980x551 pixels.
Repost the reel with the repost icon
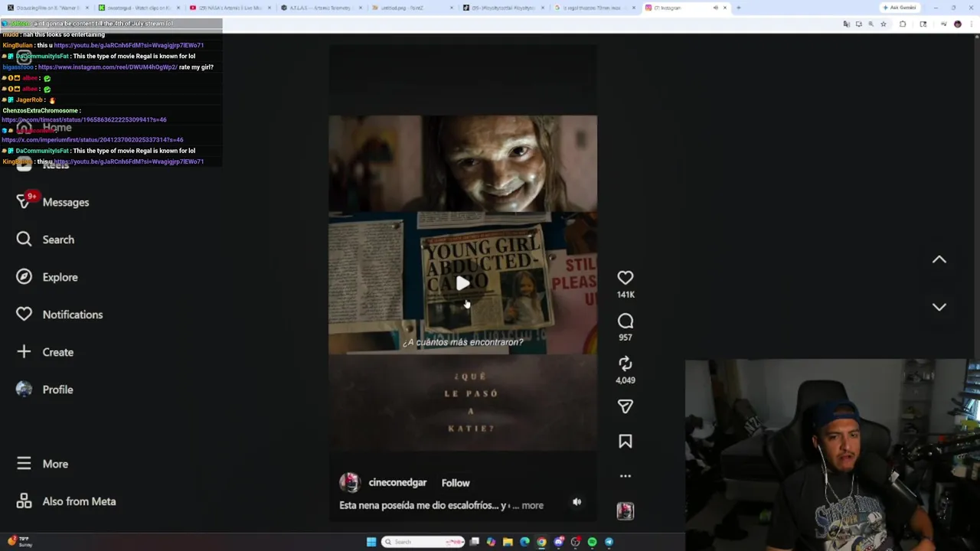point(626,364)
